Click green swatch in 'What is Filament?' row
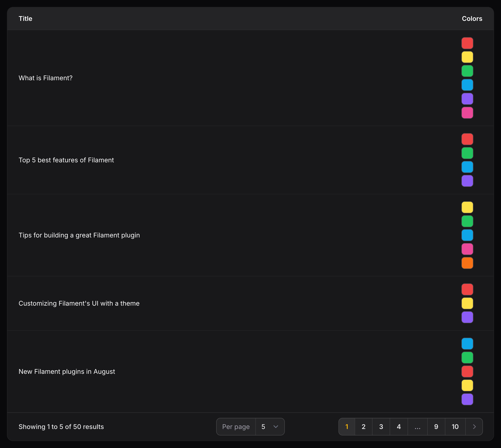This screenshot has height=448, width=501. click(x=467, y=71)
